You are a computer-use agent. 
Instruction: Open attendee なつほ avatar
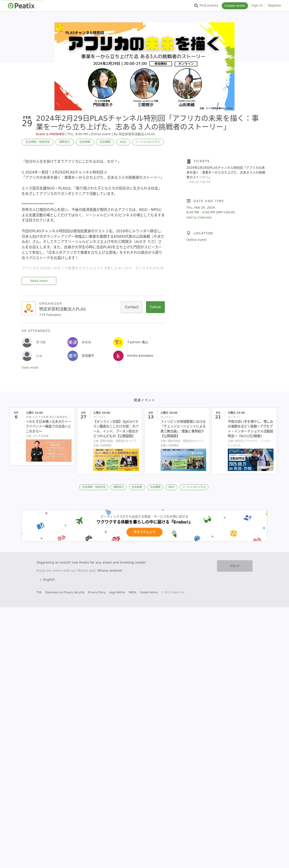(27, 342)
